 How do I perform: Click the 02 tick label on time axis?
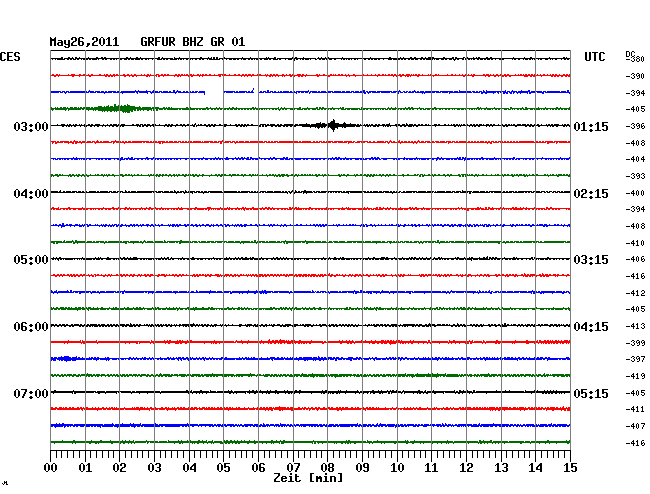pos(119,468)
